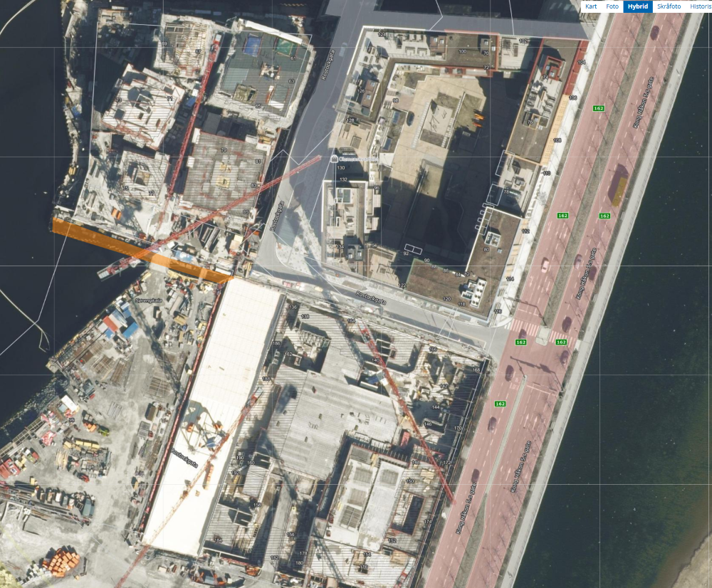Click house number 134 label
Viewport: 712px width, 588px height.
[340, 247]
